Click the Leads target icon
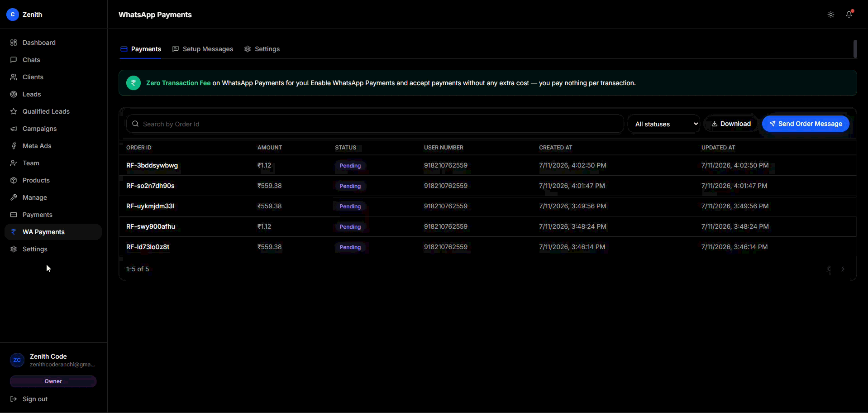This screenshot has width=868, height=413. [14, 94]
